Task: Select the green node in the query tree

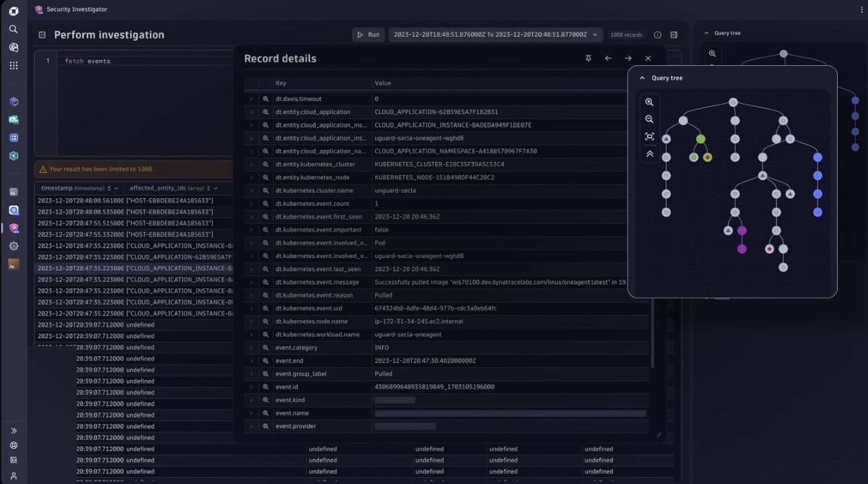Action: coord(699,138)
